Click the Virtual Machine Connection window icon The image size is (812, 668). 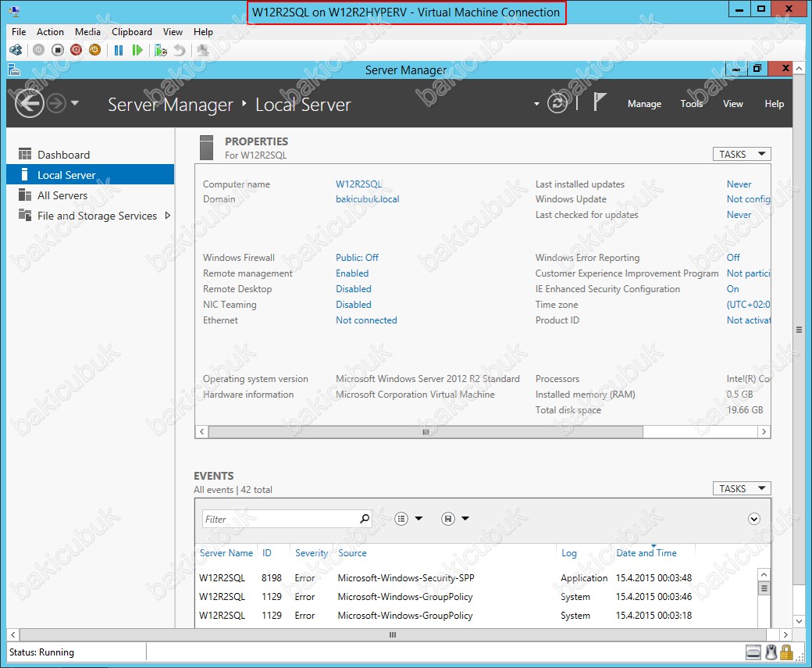[14, 10]
